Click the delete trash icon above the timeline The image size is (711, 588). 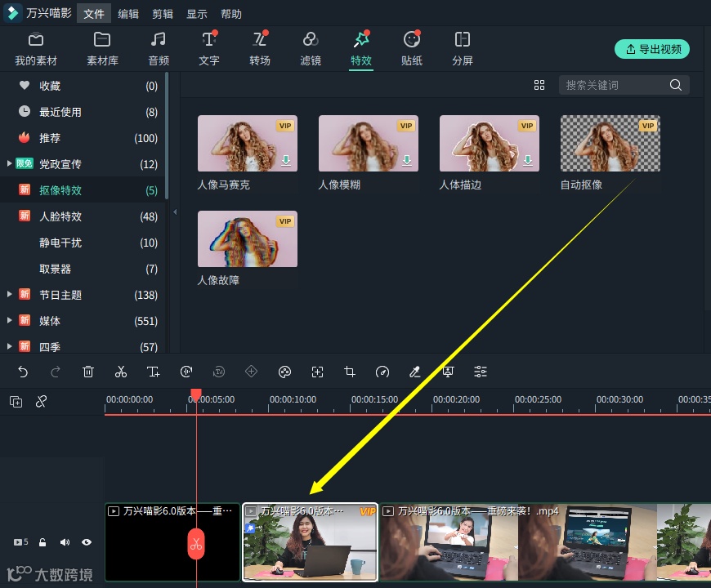[x=88, y=372]
